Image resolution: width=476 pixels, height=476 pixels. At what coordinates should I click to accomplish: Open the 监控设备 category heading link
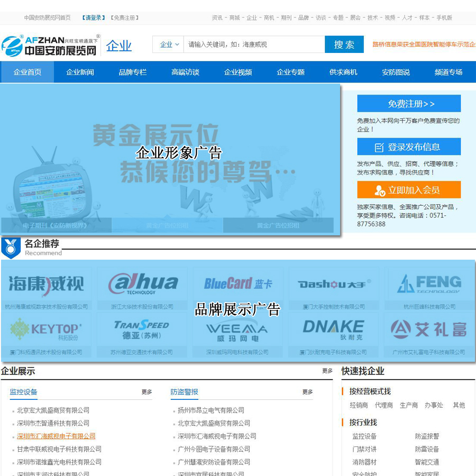pyautogui.click(x=23, y=391)
